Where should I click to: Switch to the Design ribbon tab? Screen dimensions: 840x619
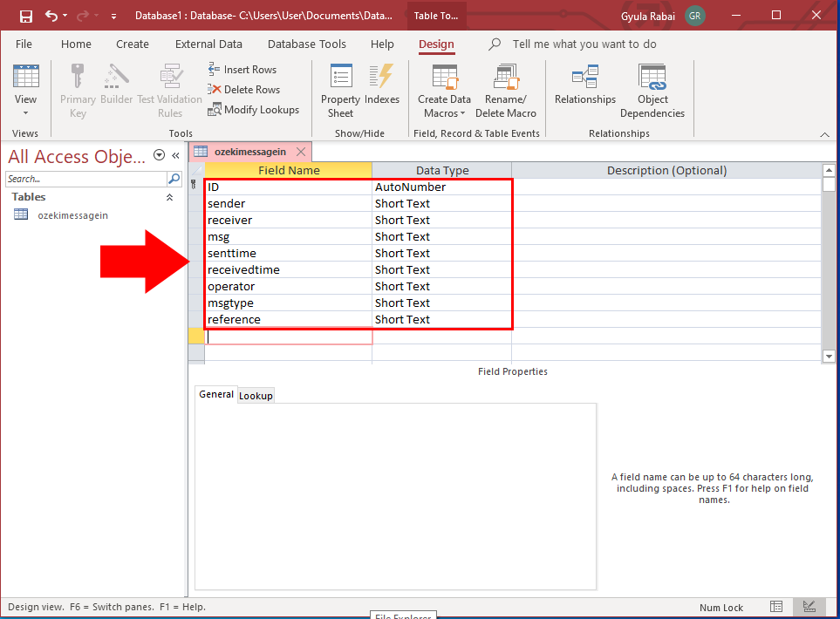[435, 44]
